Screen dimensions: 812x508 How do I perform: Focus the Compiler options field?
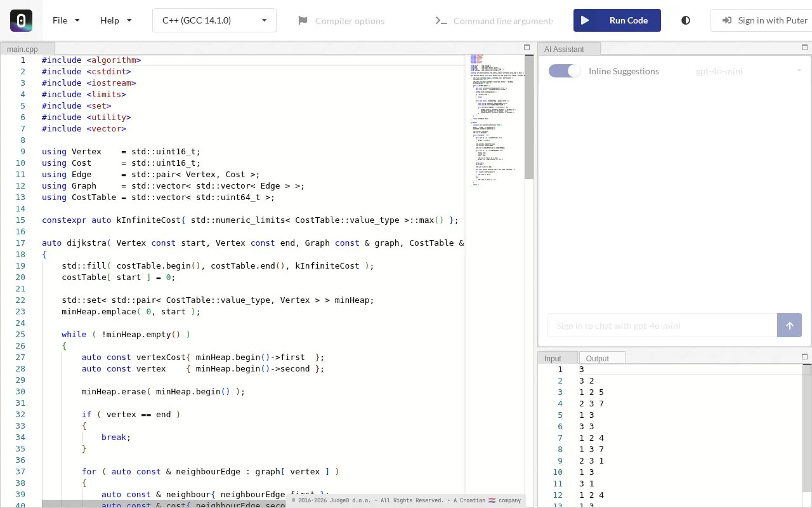350,21
